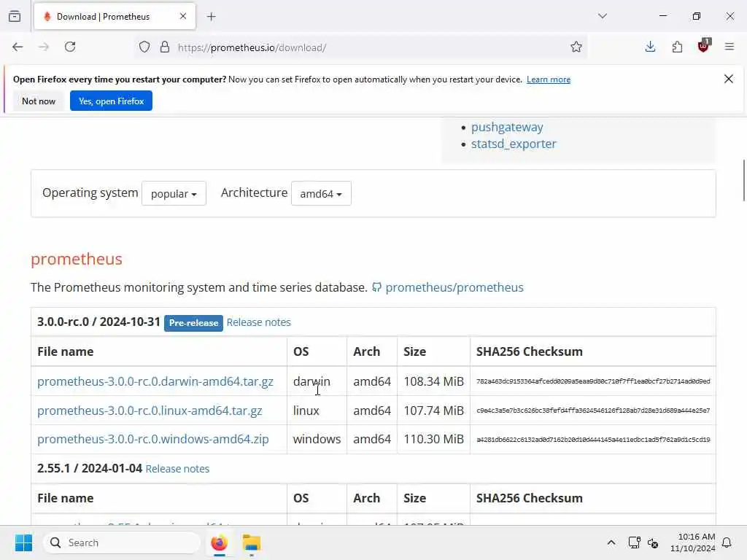
Task: Click the GitHub icon before prometheus/prometheus
Action: coord(376,287)
